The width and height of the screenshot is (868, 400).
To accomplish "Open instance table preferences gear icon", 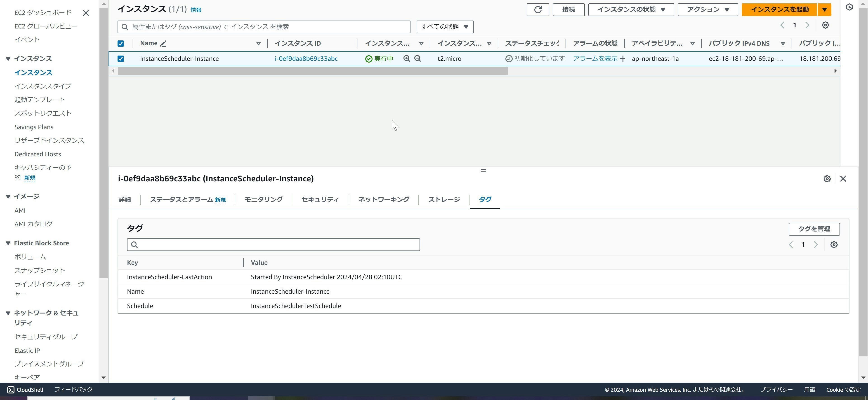I will coord(825,25).
